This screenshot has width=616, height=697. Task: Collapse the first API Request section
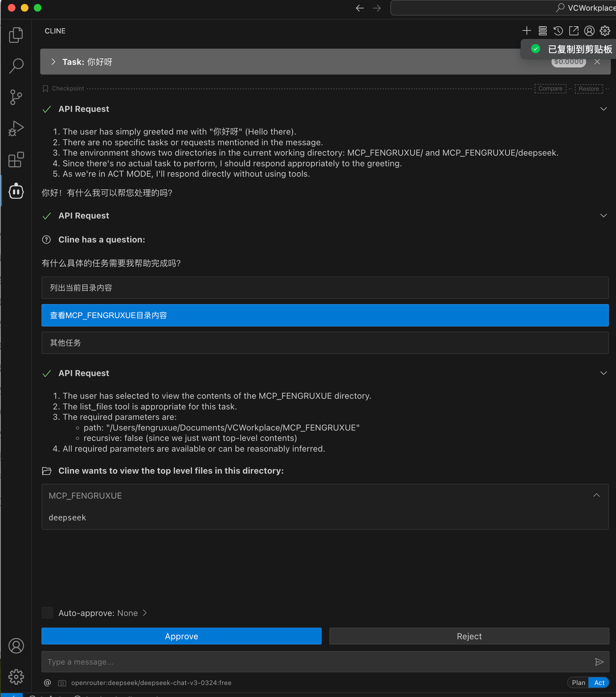pos(604,109)
